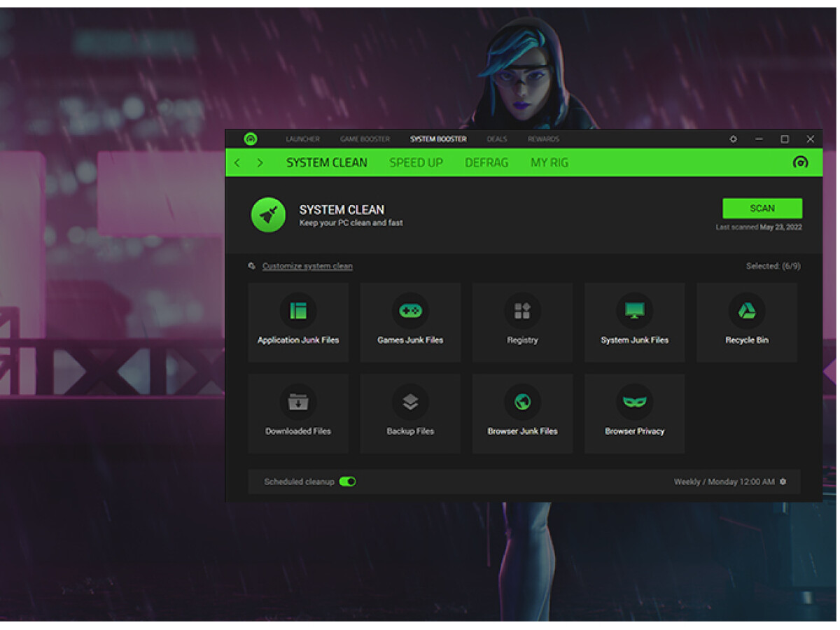This screenshot has width=840, height=630.
Task: Open settings gear in title bar
Action: click(733, 139)
